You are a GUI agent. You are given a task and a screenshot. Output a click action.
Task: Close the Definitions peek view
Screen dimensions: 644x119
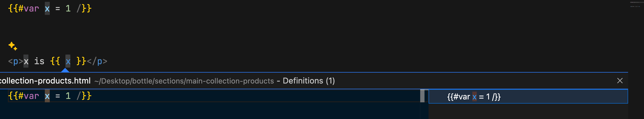[x=620, y=81]
